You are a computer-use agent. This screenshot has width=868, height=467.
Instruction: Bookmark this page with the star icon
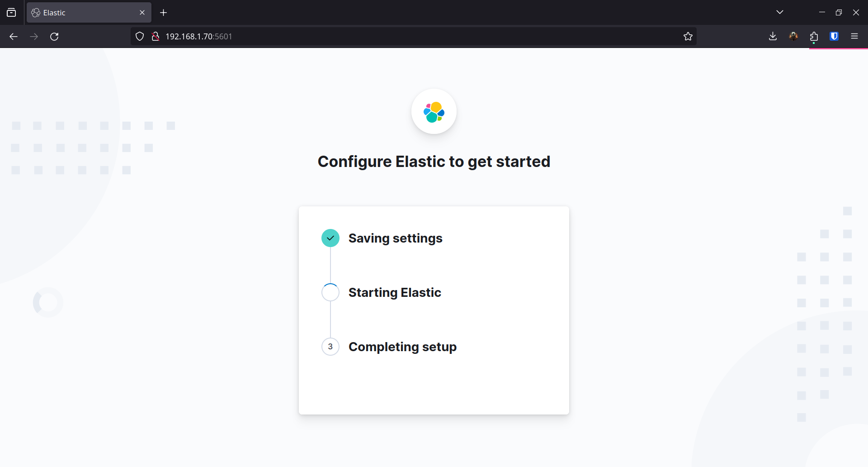(688, 37)
